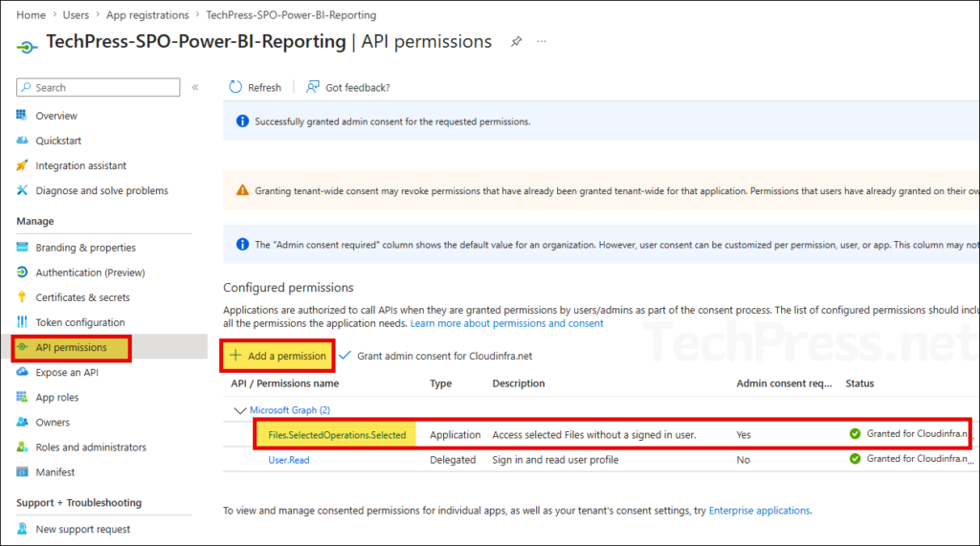This screenshot has width=980, height=546.
Task: Click the Roles and administrators icon
Action: click(22, 447)
